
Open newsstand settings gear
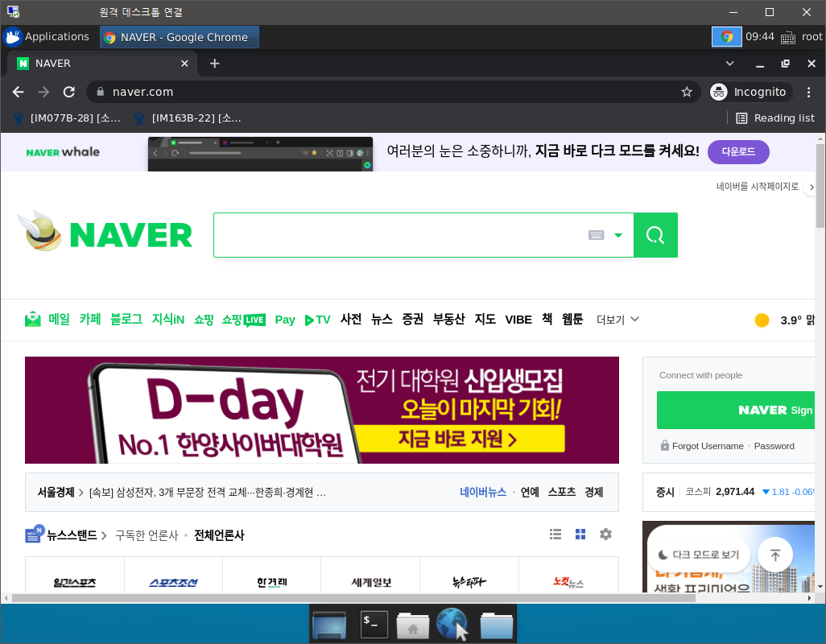click(x=605, y=535)
